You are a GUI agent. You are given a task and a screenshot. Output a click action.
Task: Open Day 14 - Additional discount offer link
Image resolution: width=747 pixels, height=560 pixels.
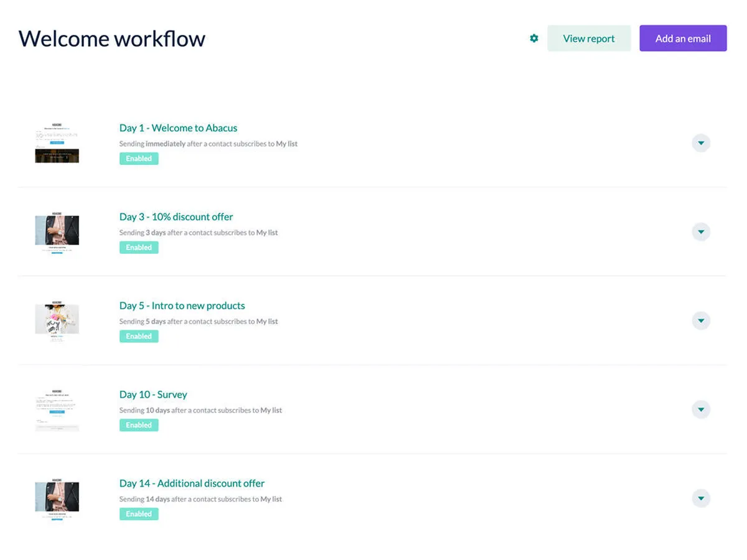pyautogui.click(x=192, y=483)
